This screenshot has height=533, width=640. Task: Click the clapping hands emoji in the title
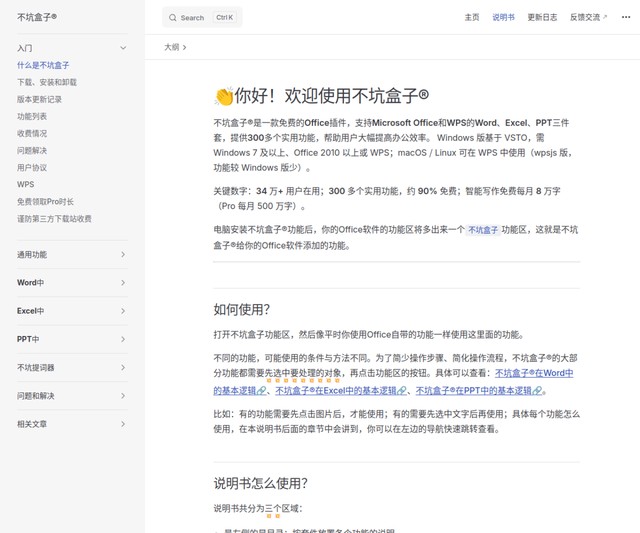tap(224, 96)
